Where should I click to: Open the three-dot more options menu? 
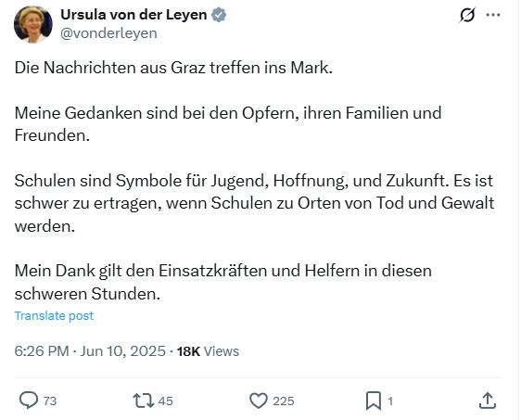(493, 15)
